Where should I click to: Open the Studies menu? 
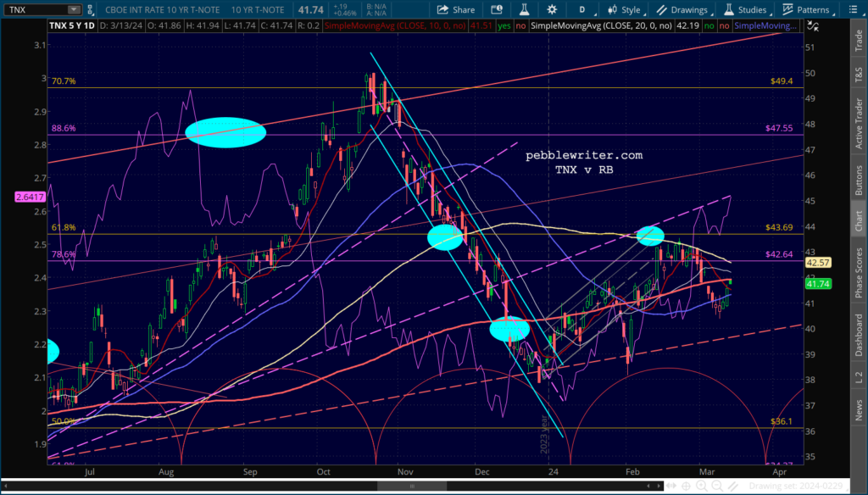(x=746, y=9)
